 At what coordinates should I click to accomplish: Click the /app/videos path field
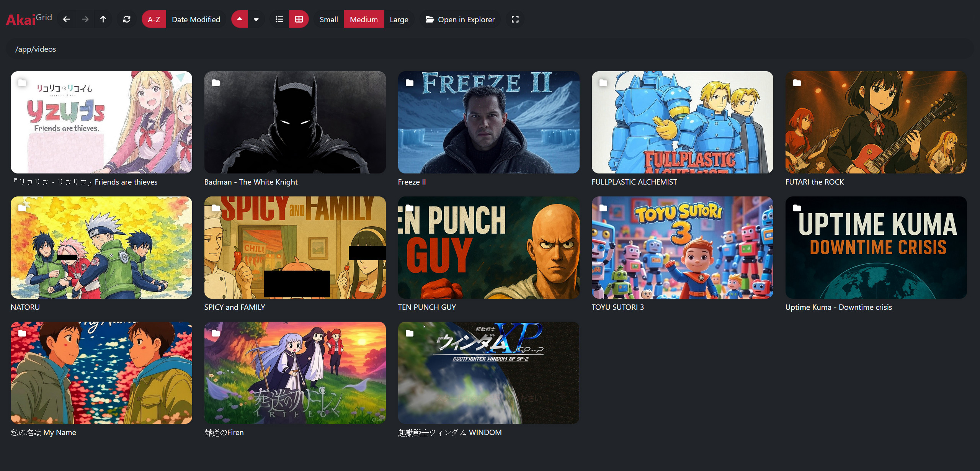(x=36, y=49)
